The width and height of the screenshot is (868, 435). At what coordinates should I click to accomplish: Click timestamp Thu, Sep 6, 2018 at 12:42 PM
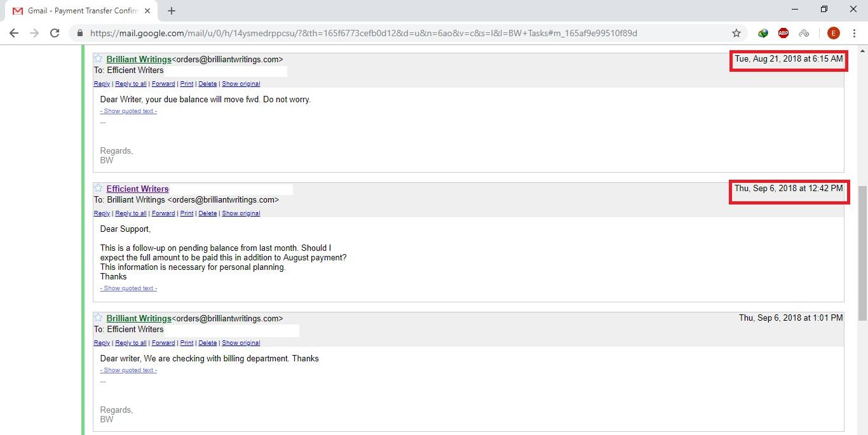tap(789, 188)
